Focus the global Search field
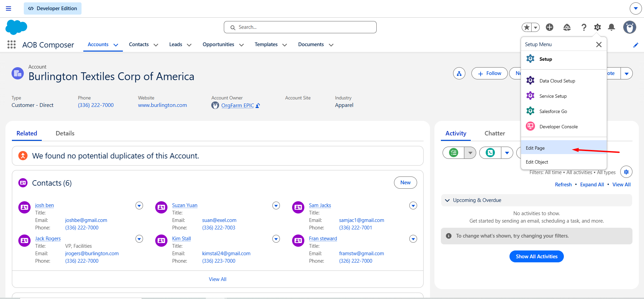 pos(300,27)
